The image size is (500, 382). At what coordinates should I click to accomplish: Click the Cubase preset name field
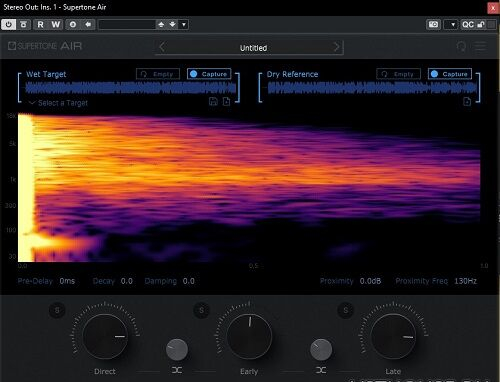127,25
